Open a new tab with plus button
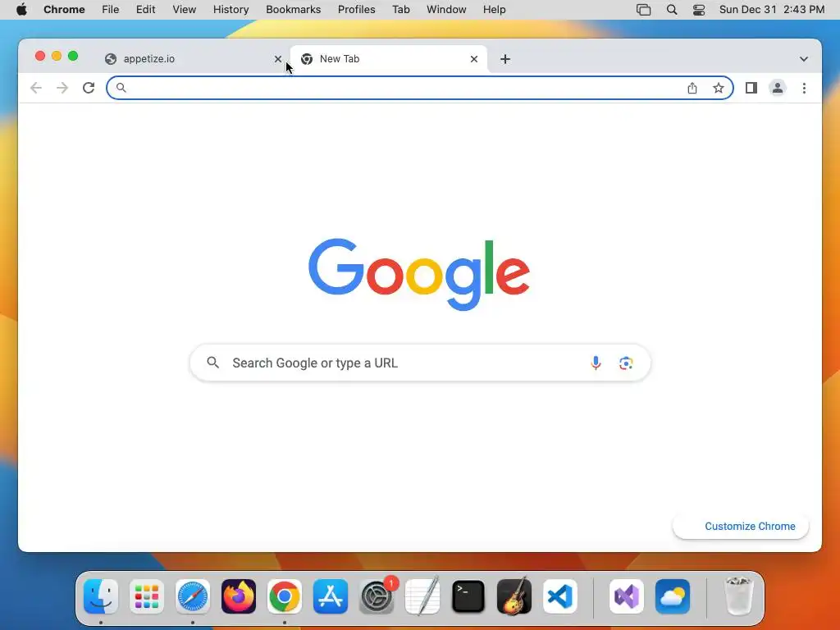 pos(504,59)
